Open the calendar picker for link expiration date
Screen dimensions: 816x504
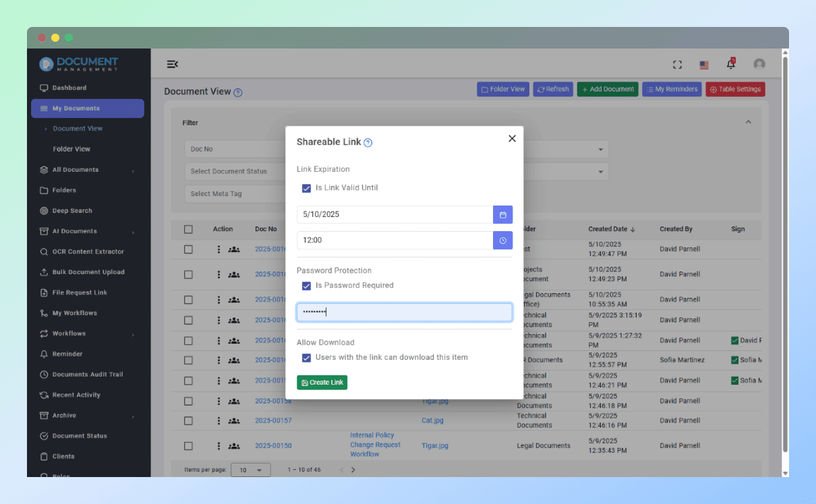coord(502,214)
